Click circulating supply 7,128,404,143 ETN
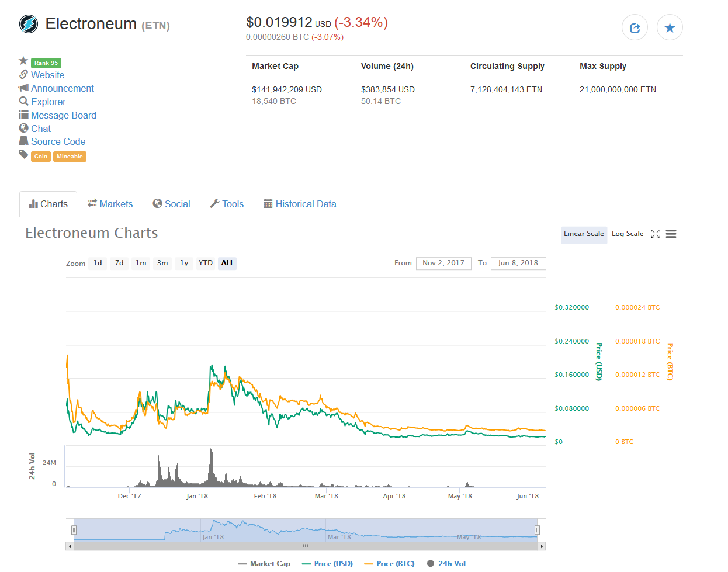 tap(506, 89)
